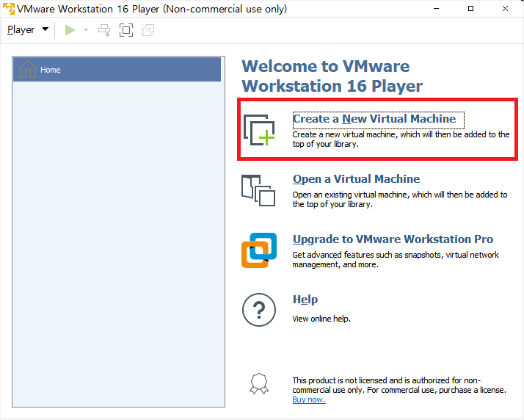Select Home in the library list
The height and width of the screenshot is (420, 524).
[117, 70]
